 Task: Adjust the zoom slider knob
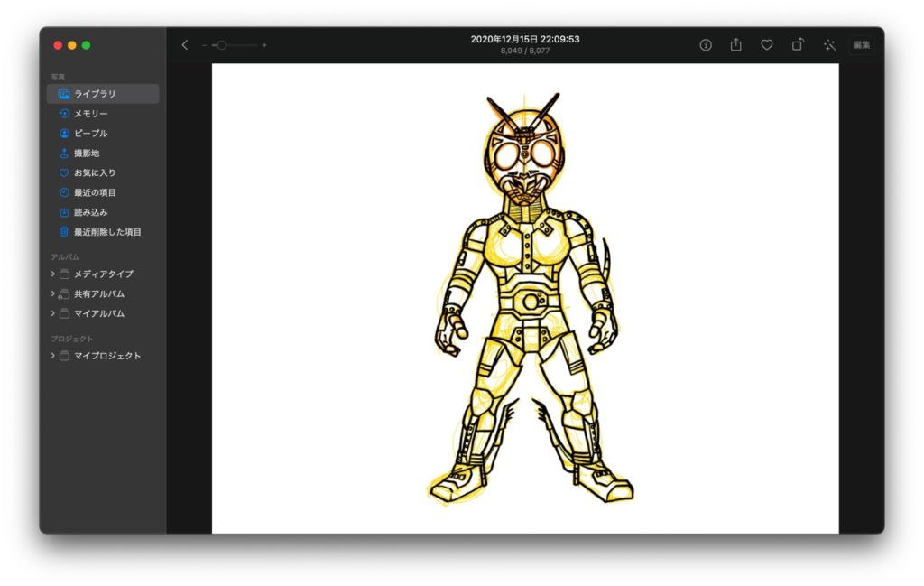222,45
